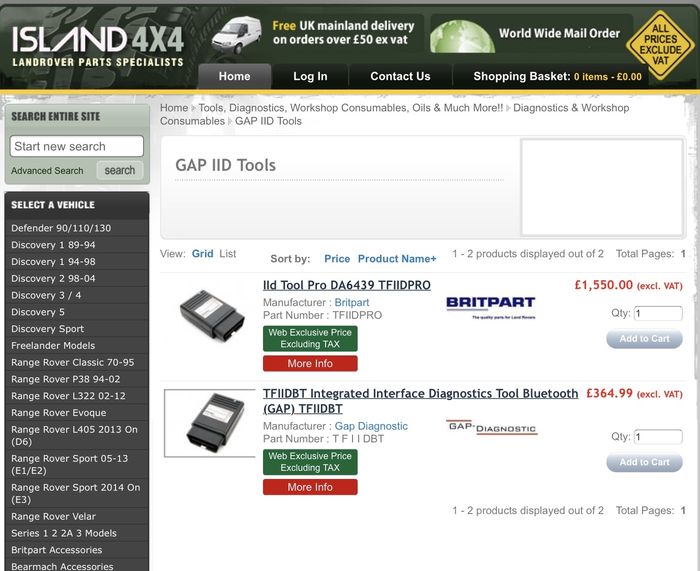Select Range Rover Evoque

(77, 413)
